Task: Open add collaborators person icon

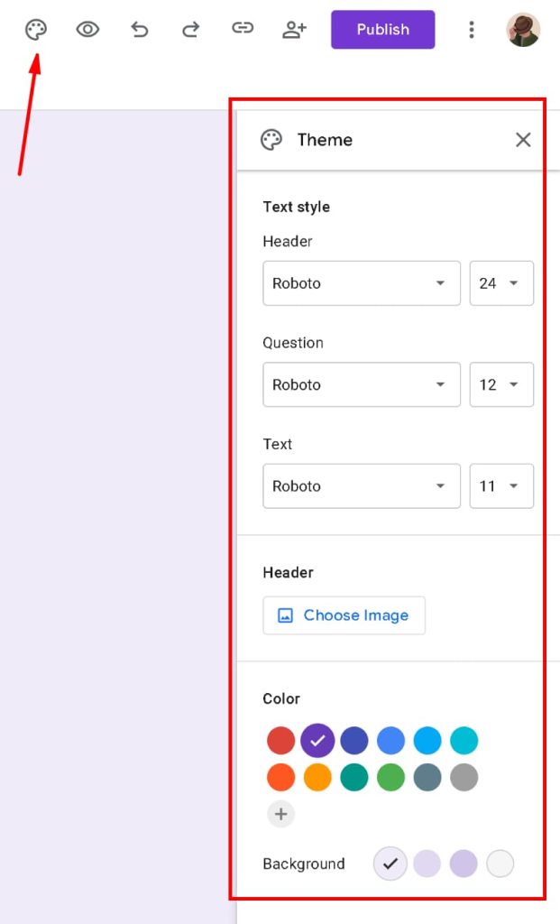Action: [294, 29]
